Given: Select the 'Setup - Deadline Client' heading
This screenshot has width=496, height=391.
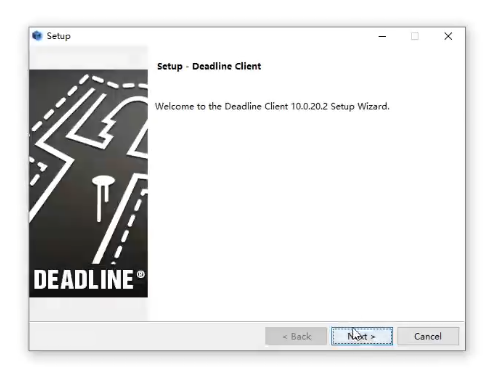Looking at the screenshot, I should (x=209, y=66).
